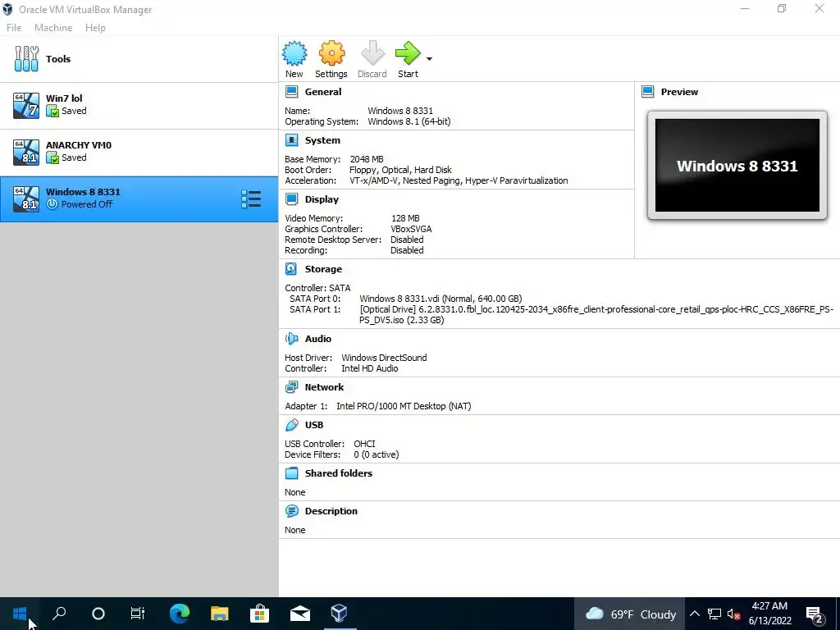
Task: Click the Video Memory value 128 MB
Action: click(405, 218)
